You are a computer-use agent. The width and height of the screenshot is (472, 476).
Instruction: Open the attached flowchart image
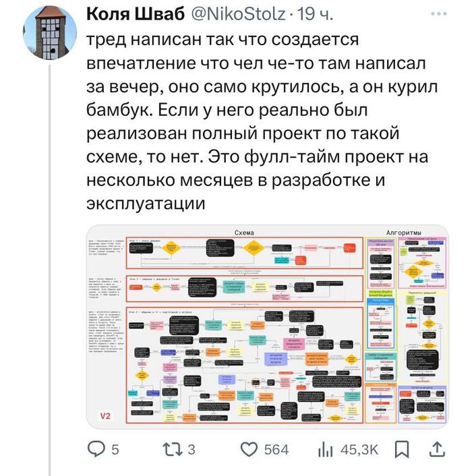pyautogui.click(x=268, y=326)
